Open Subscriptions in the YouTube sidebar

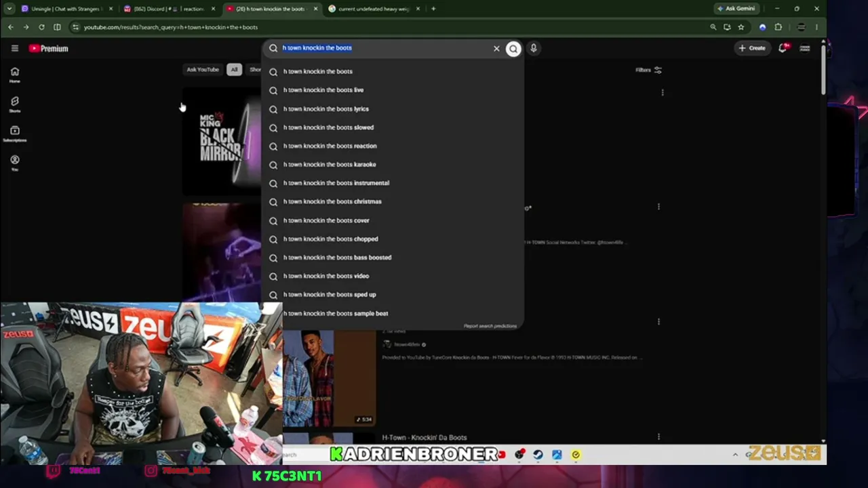click(14, 134)
